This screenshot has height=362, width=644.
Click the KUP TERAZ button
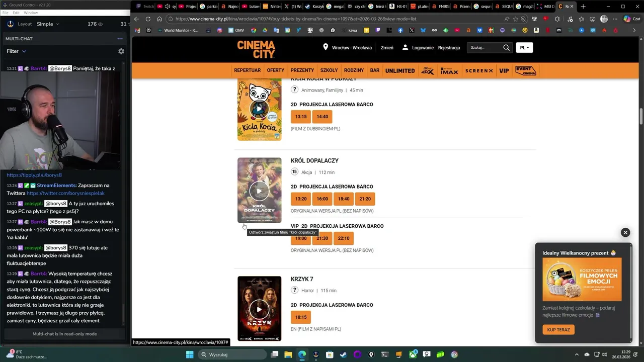(x=558, y=330)
